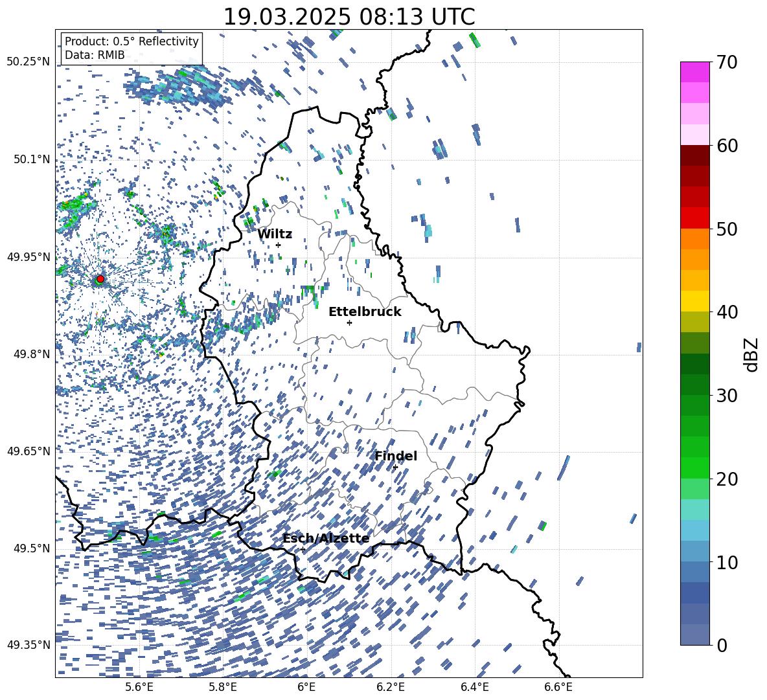Click the colorbar tick value 0

click(722, 645)
